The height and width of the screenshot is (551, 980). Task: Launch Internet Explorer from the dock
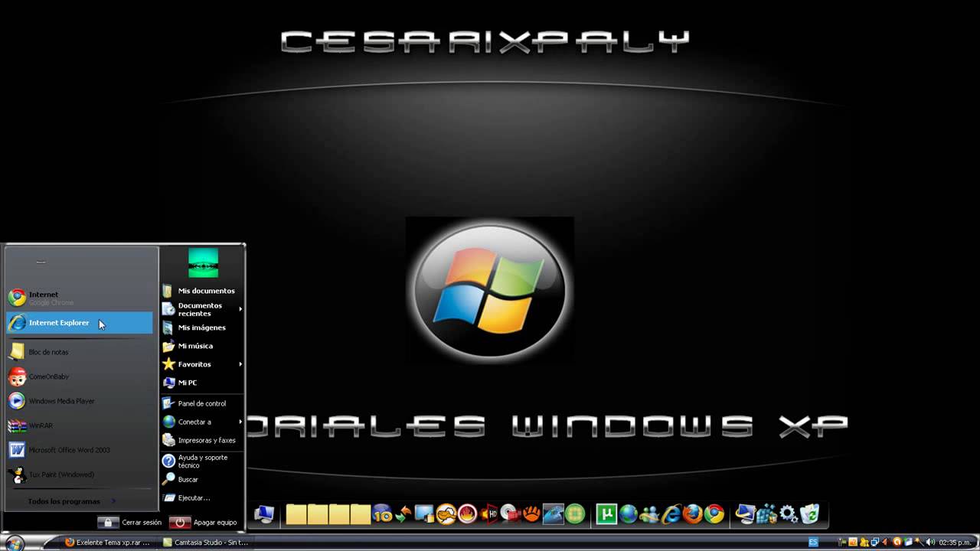(x=671, y=514)
